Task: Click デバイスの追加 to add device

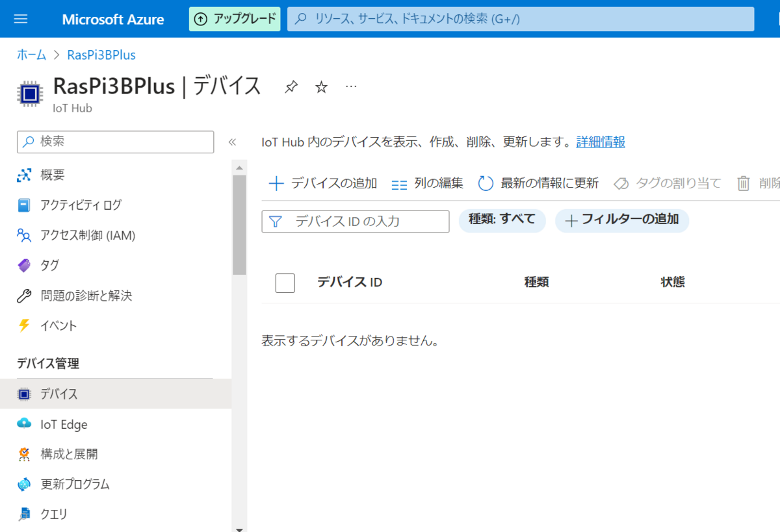Action: [x=323, y=183]
